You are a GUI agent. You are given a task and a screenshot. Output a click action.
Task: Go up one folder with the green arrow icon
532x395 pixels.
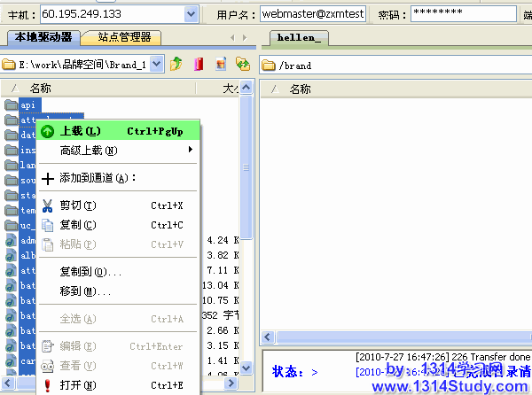tap(176, 64)
